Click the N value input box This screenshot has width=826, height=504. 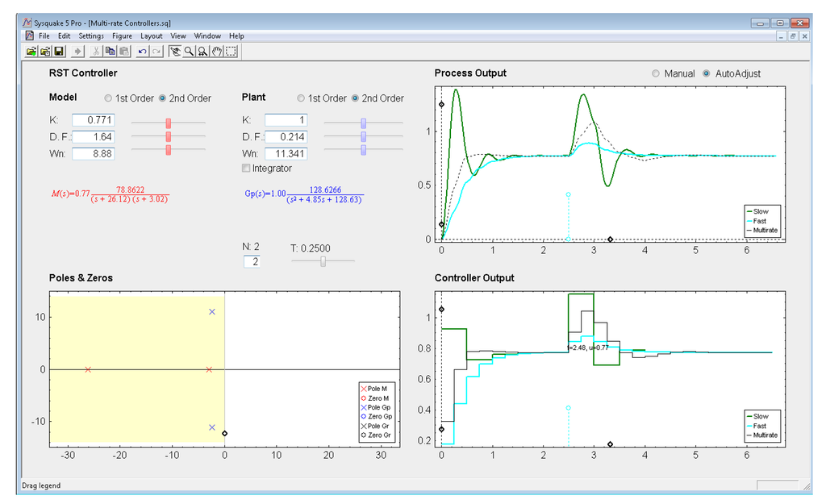(x=251, y=261)
